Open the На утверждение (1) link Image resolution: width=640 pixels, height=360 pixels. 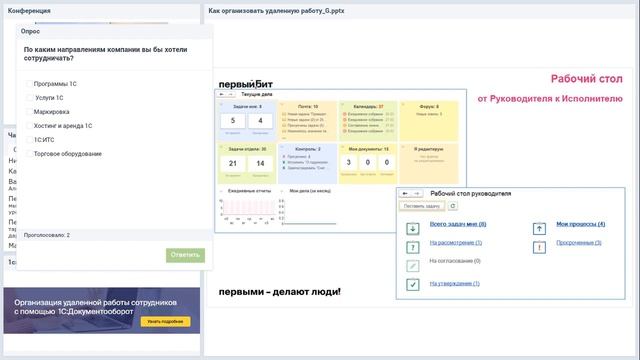click(454, 283)
